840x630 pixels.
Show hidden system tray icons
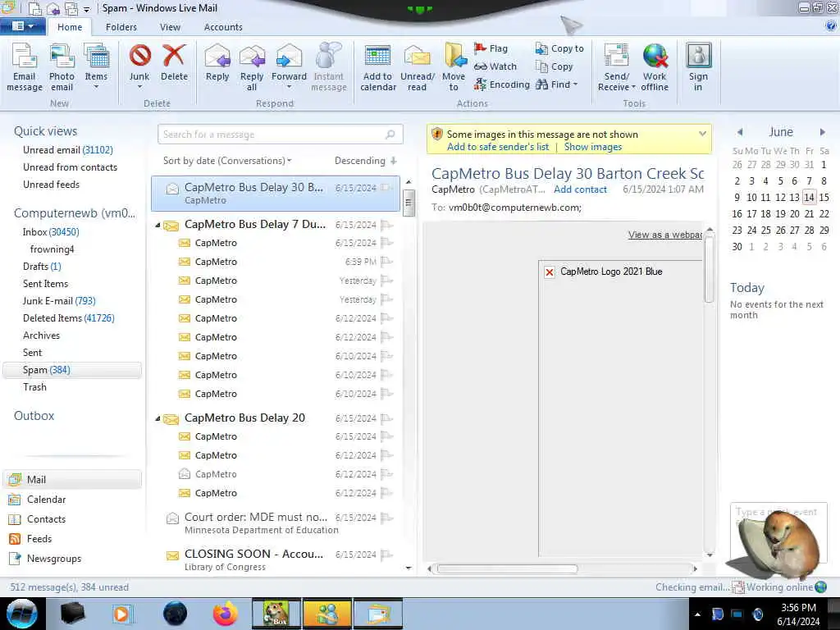tap(697, 614)
